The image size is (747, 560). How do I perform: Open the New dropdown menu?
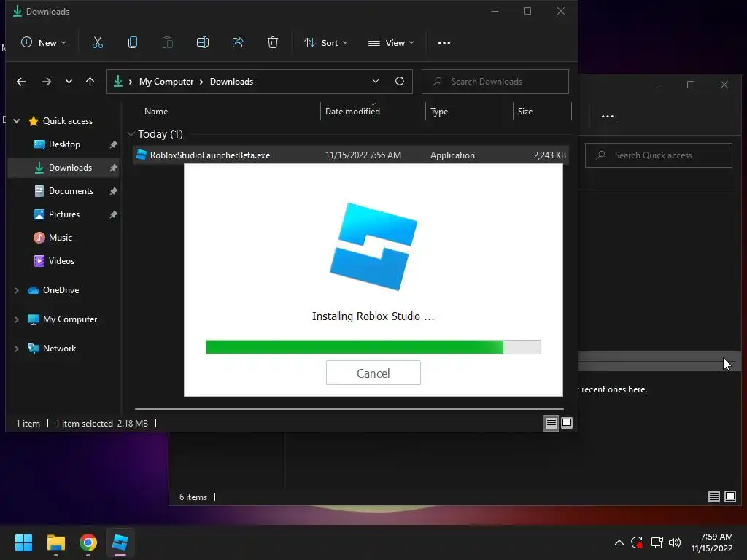point(43,43)
